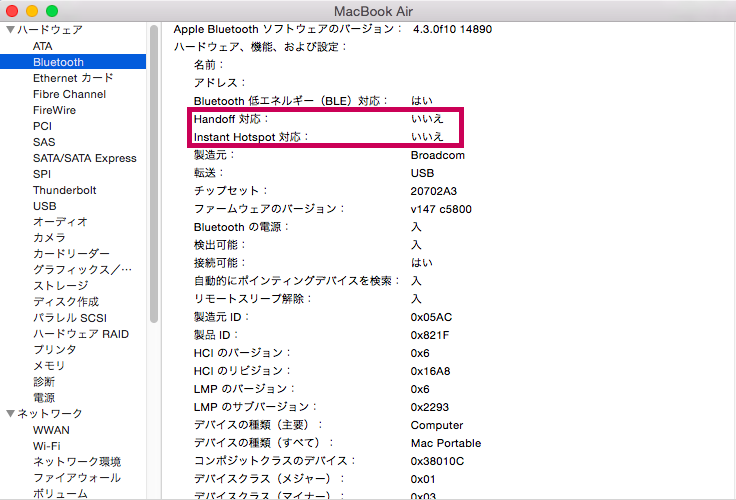Click the Handoff 対応 row label

point(231,119)
